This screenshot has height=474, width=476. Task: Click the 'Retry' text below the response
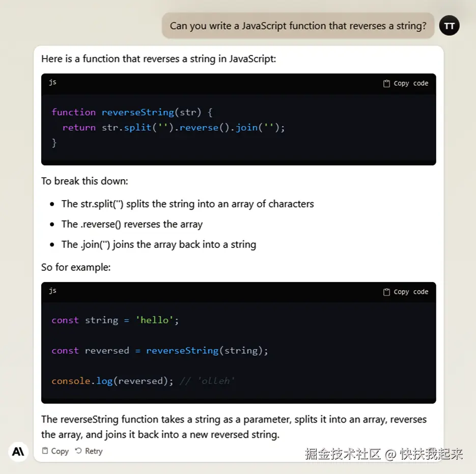(94, 451)
